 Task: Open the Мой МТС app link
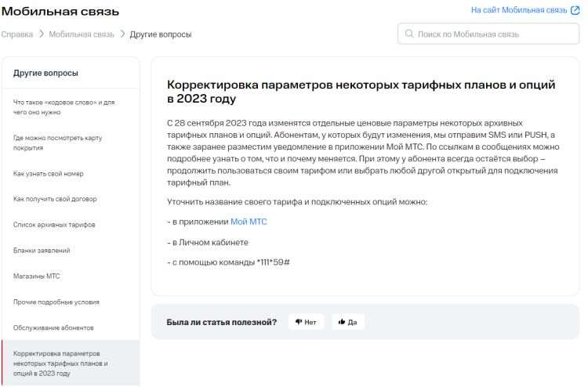point(249,222)
